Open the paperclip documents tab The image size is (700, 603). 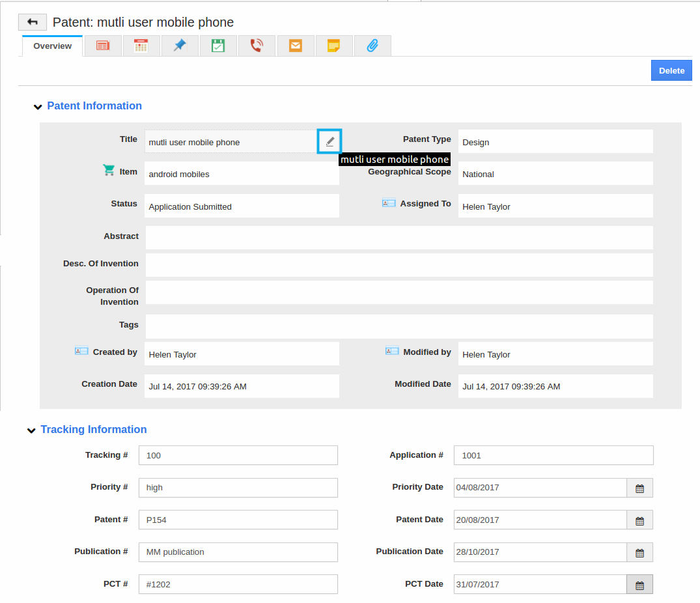[x=372, y=46]
